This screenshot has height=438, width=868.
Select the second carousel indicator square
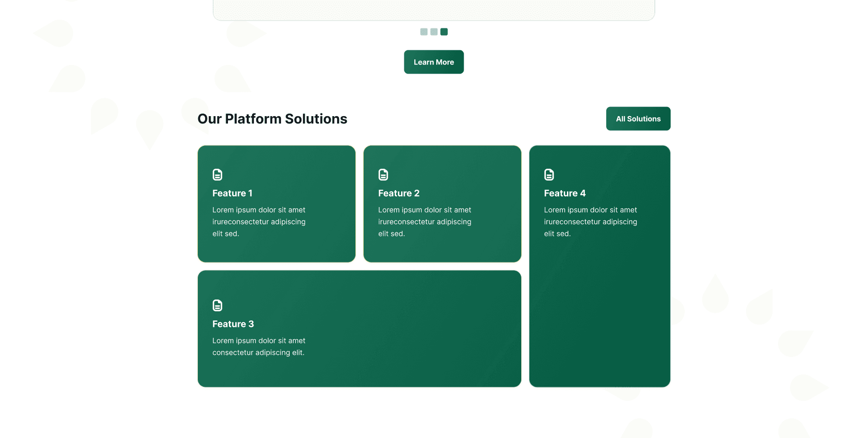[x=434, y=32]
